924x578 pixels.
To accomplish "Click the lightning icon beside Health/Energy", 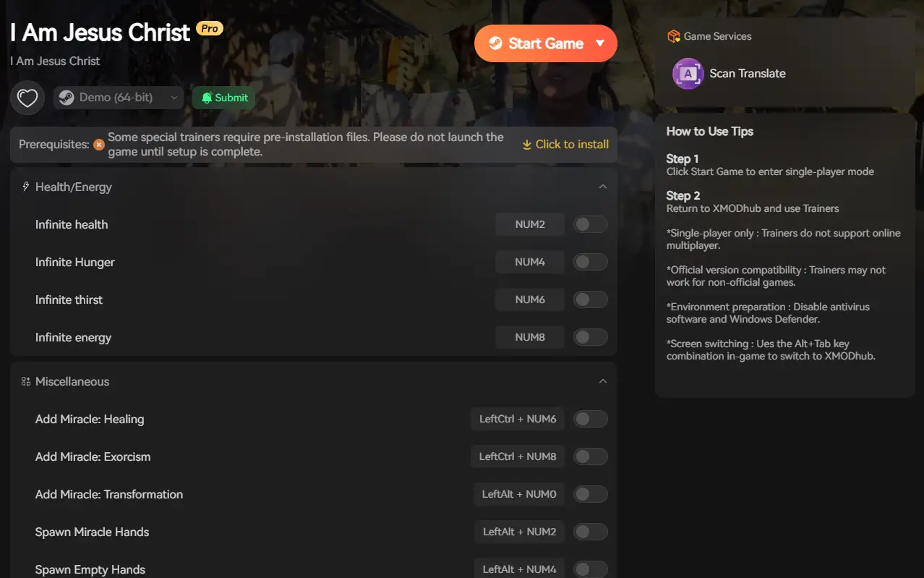I will coord(25,187).
